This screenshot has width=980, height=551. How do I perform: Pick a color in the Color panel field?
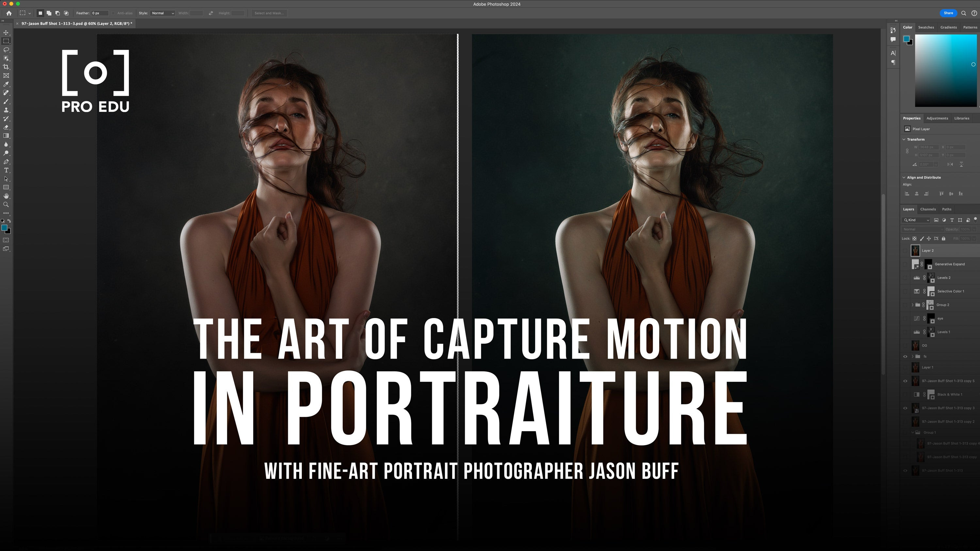coord(945,70)
